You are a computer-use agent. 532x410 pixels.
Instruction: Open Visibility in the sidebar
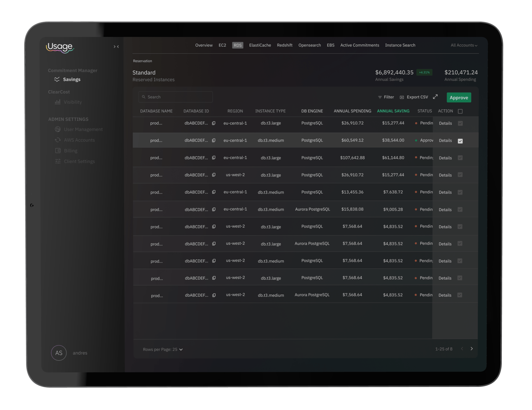coord(73,102)
